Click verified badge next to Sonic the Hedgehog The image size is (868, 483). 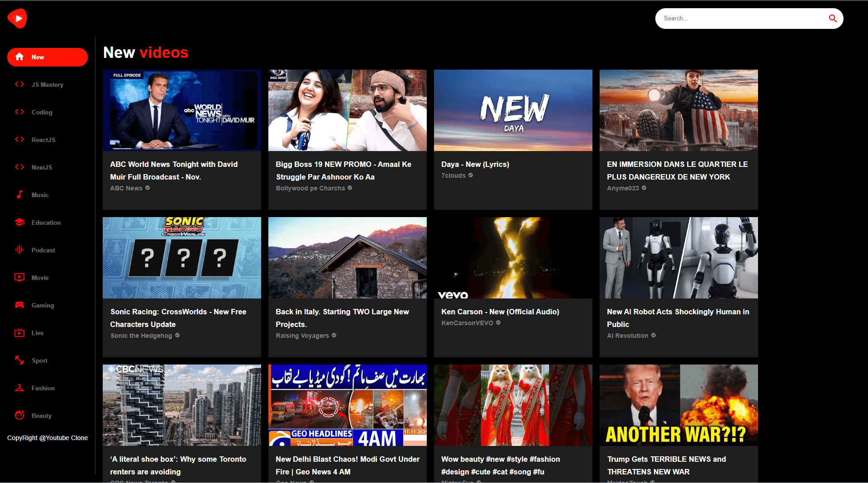[177, 336]
